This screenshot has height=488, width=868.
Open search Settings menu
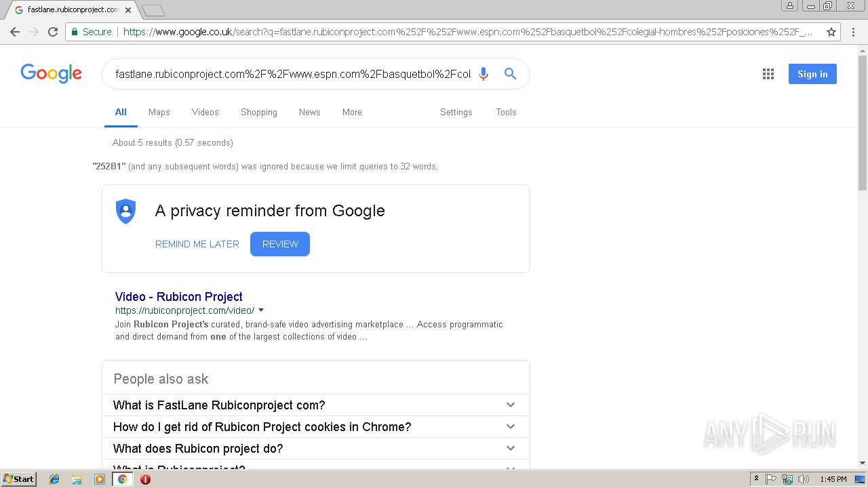click(x=456, y=112)
